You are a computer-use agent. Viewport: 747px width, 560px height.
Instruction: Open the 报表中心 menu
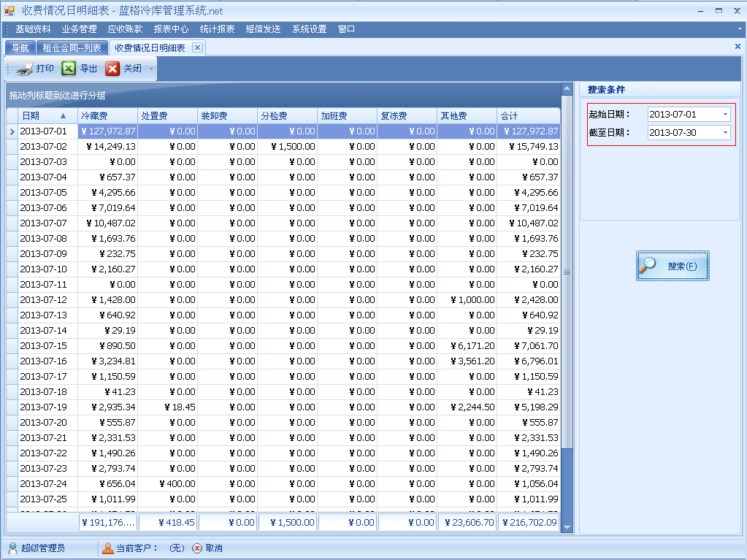171,29
